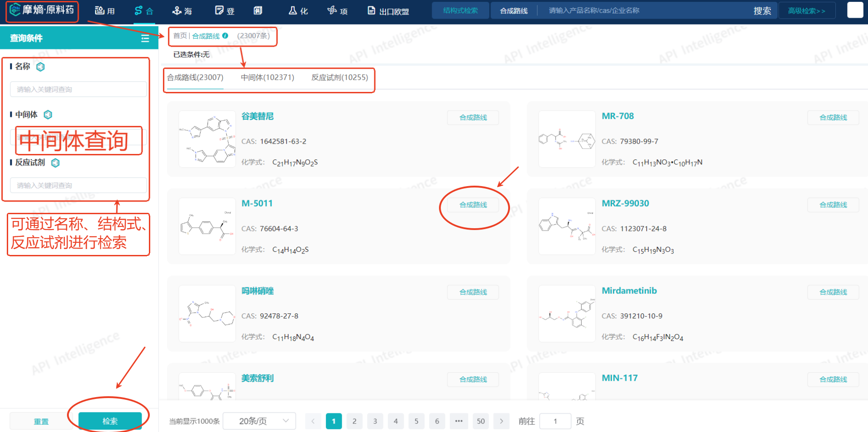Click the 首页 breadcrumb link
This screenshot has width=868, height=432.
click(180, 36)
